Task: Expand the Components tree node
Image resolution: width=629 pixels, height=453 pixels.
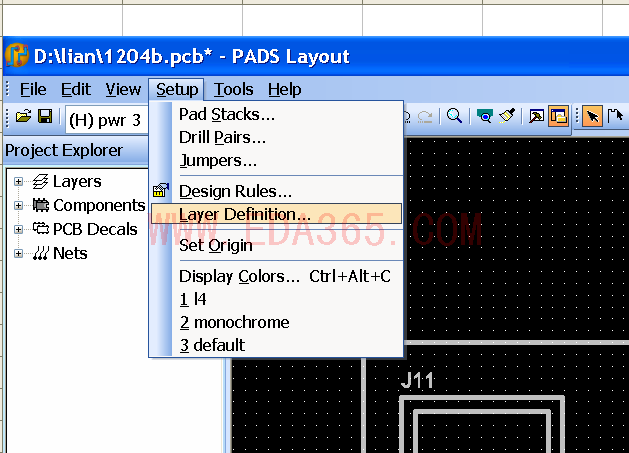Action: pos(18,205)
